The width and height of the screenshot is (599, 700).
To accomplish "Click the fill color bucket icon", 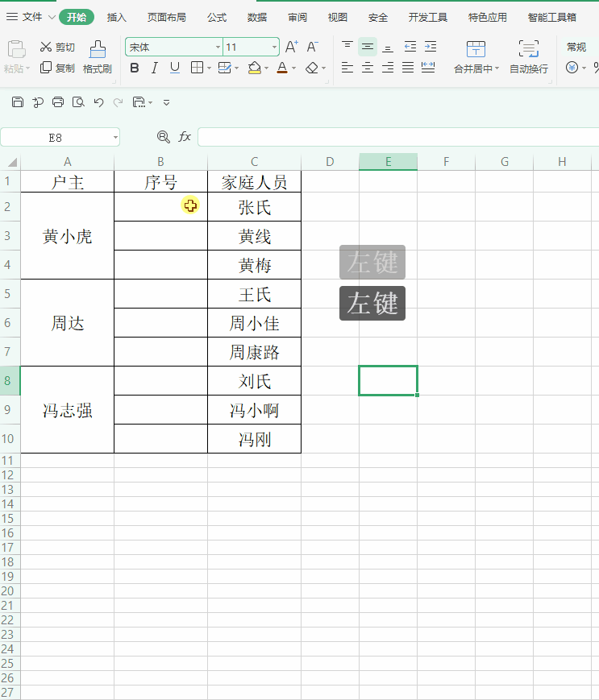I will pyautogui.click(x=254, y=68).
